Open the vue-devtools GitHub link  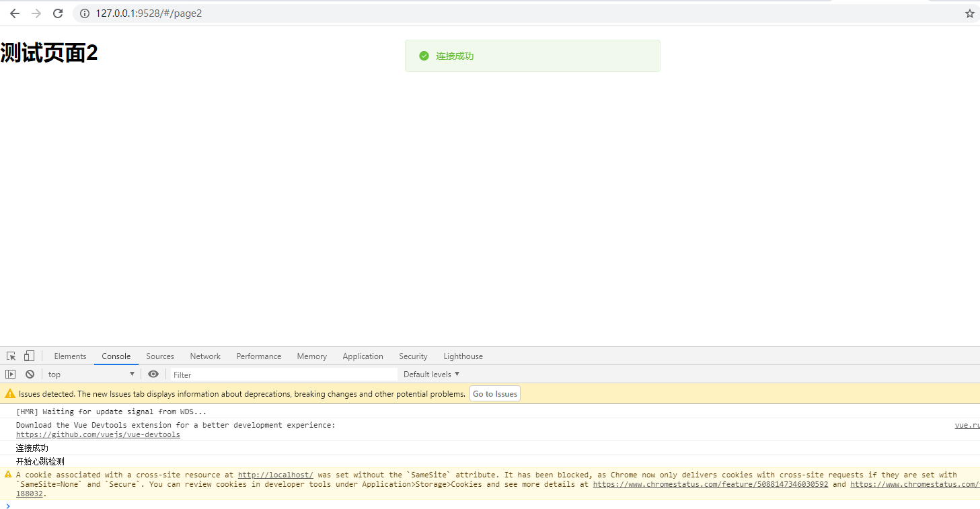98,434
